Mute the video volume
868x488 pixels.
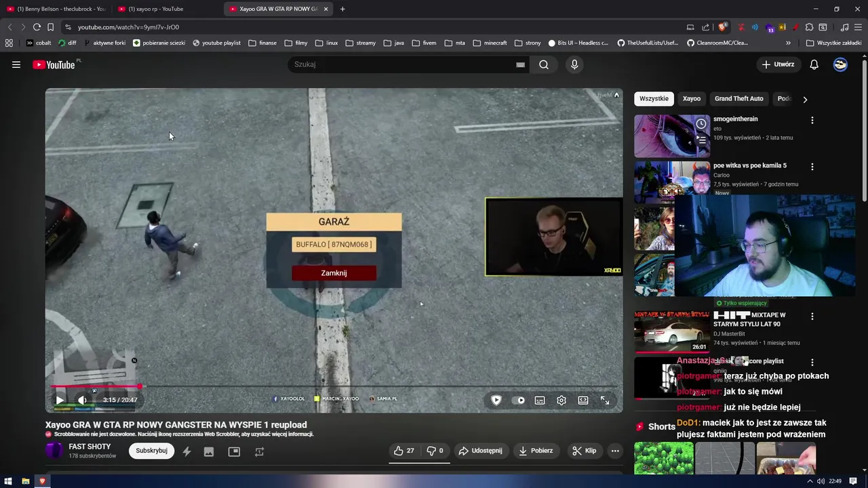(x=82, y=400)
